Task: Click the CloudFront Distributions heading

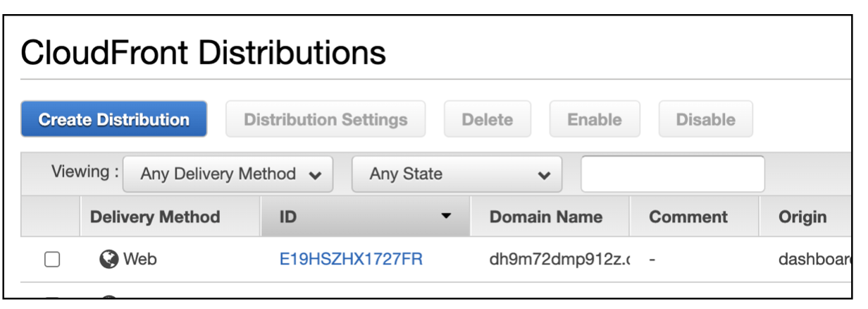Action: point(204,53)
